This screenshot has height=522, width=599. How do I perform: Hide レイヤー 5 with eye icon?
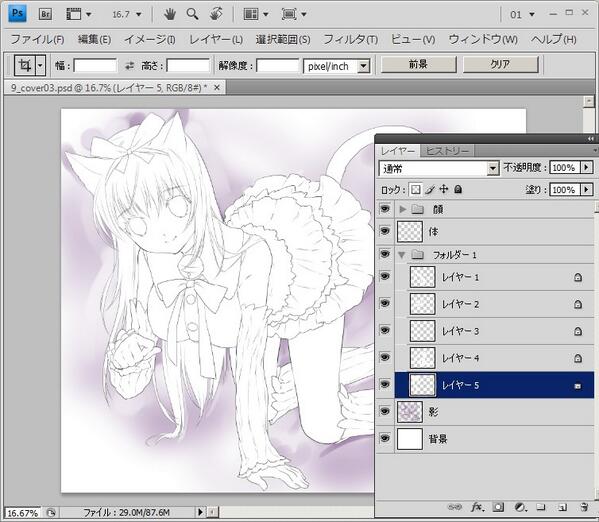[x=385, y=384]
